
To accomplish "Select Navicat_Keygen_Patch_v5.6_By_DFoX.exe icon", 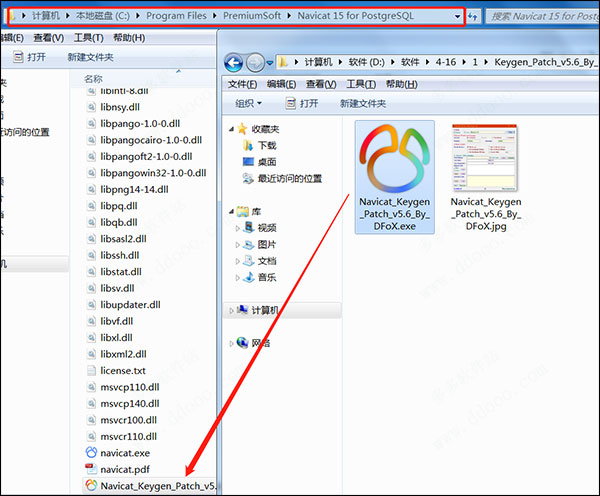I will click(x=395, y=160).
